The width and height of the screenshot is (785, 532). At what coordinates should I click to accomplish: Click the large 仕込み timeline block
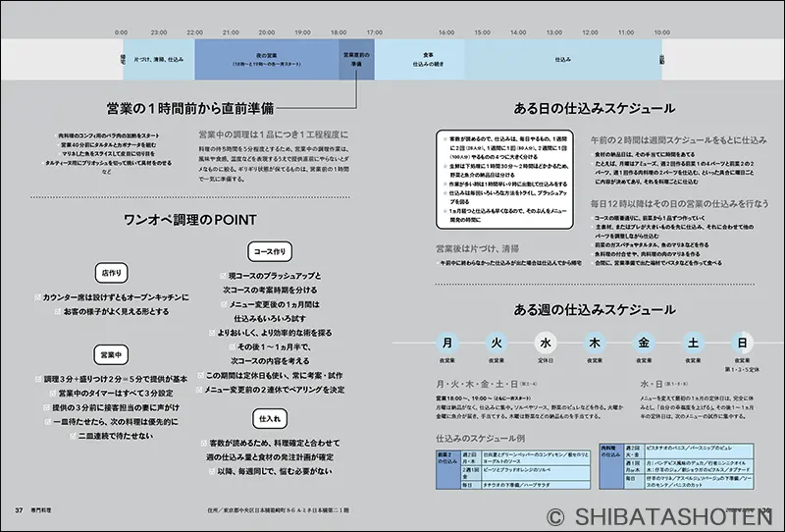pos(563,59)
